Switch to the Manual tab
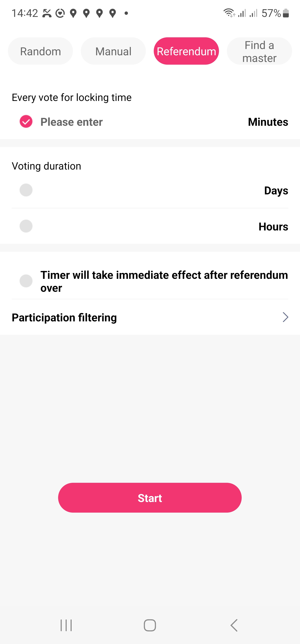Screen dimensions: 300x644 [x=113, y=51]
